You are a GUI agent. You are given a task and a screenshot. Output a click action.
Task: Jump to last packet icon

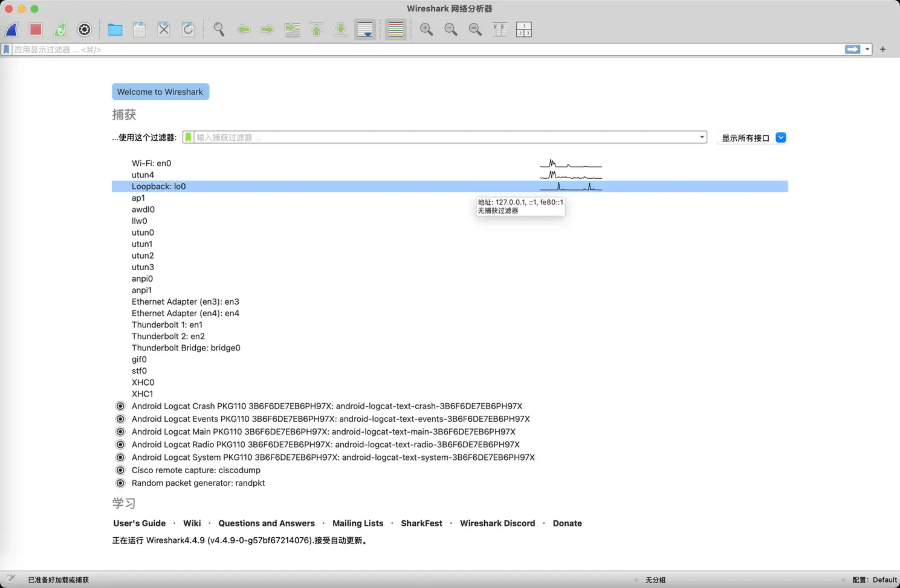(x=341, y=29)
